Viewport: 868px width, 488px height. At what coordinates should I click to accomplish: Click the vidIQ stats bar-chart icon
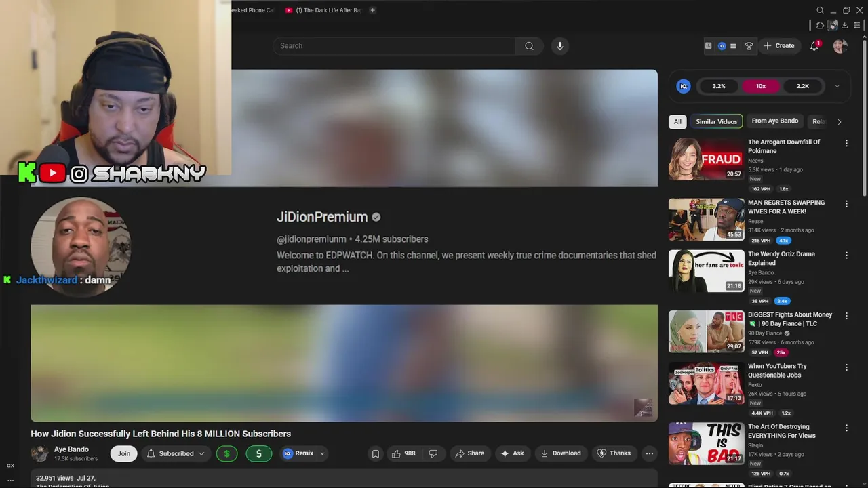tap(708, 46)
